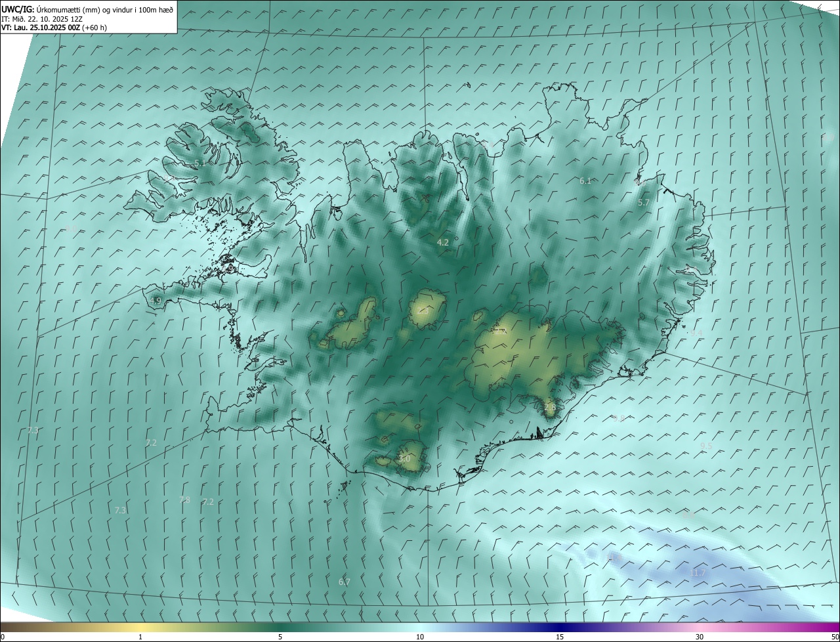Click the title 'Úrkomumætti (mm) og vindur í 100m hæð'
The image size is (840, 642).
104,10
